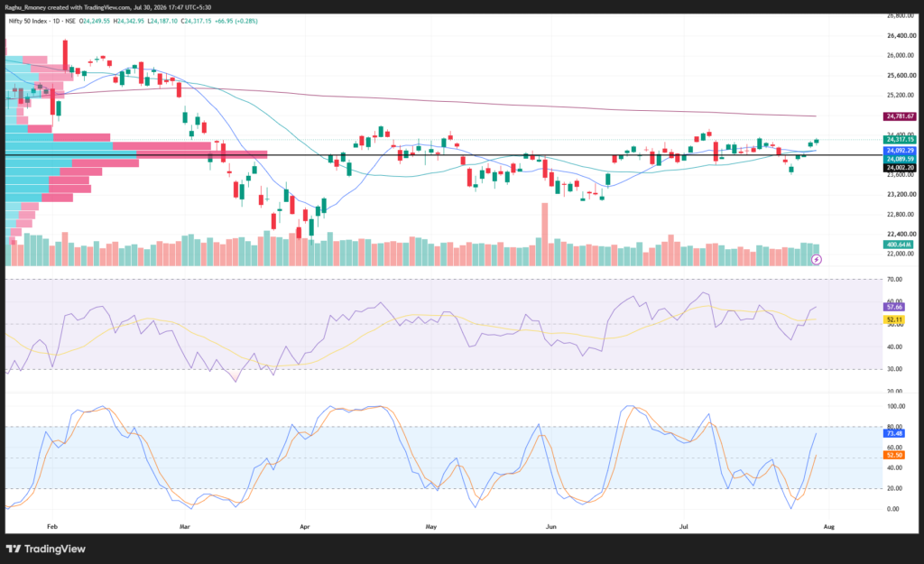
Task: Click the tall pink volume spike bar near June
Action: pyautogui.click(x=544, y=234)
